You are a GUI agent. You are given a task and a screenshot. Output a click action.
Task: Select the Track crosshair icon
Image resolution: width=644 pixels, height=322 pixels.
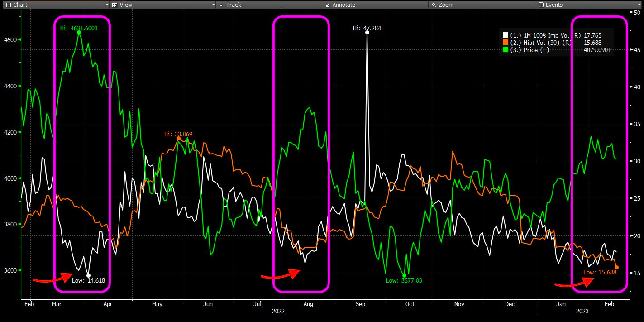point(221,5)
